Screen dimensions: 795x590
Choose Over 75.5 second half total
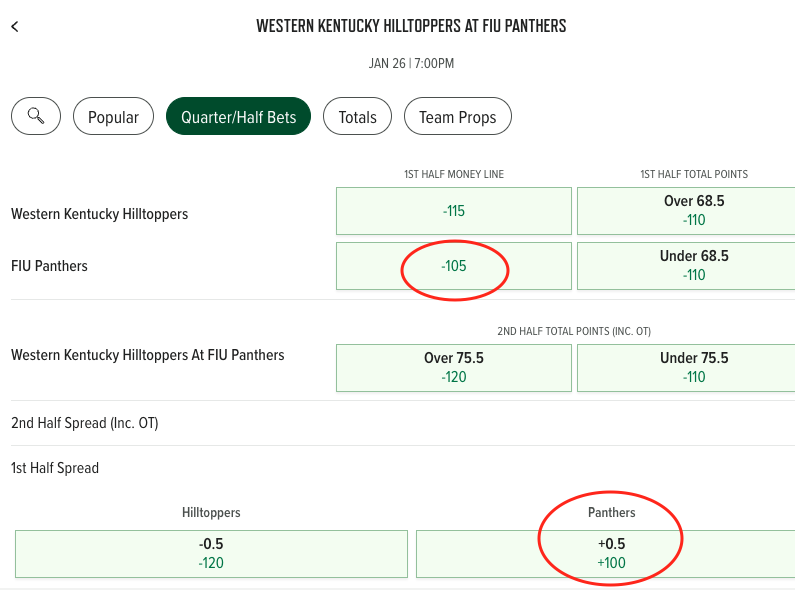point(454,368)
